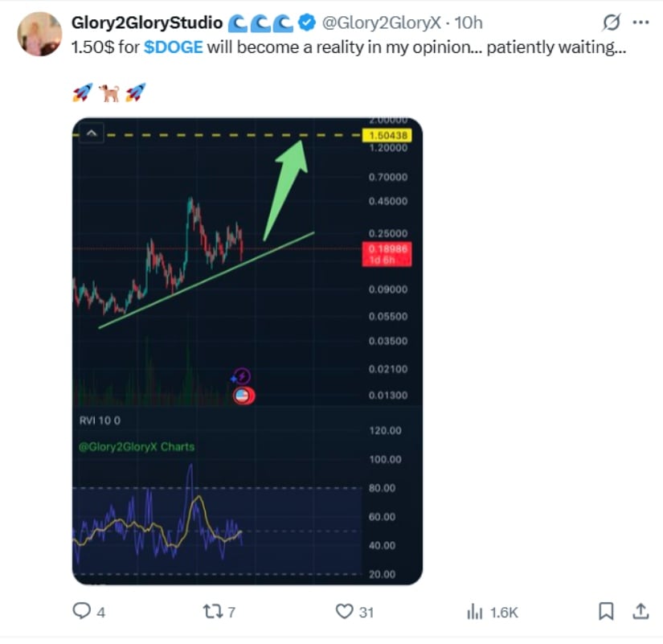Viewport: 663px width, 644px height.
Task: Click the share upload icon
Action: pyautogui.click(x=640, y=612)
